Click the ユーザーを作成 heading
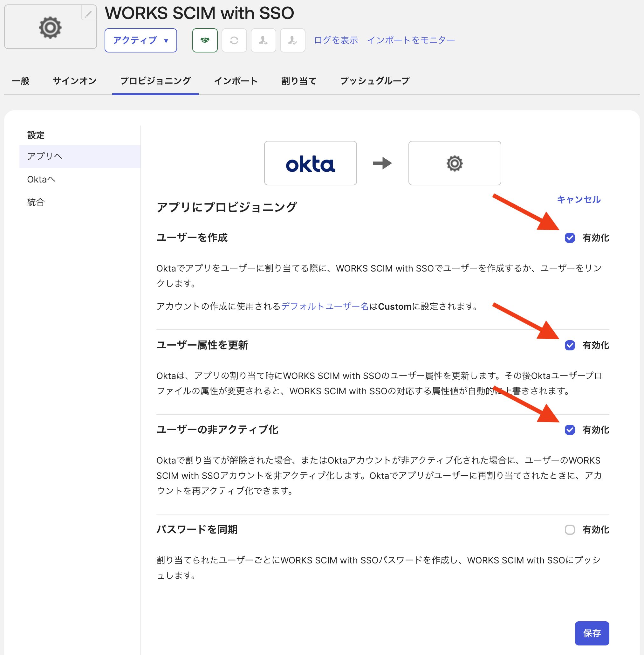 tap(192, 238)
